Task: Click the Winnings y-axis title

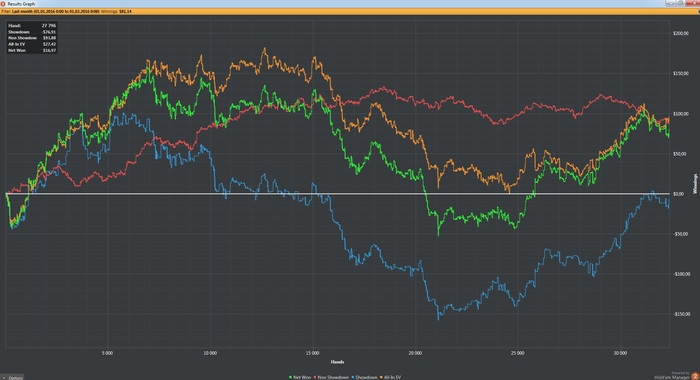Action: 695,184
